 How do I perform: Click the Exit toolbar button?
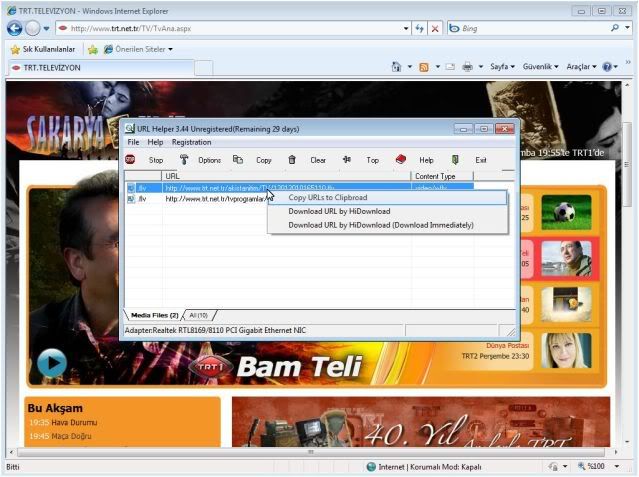(x=471, y=160)
